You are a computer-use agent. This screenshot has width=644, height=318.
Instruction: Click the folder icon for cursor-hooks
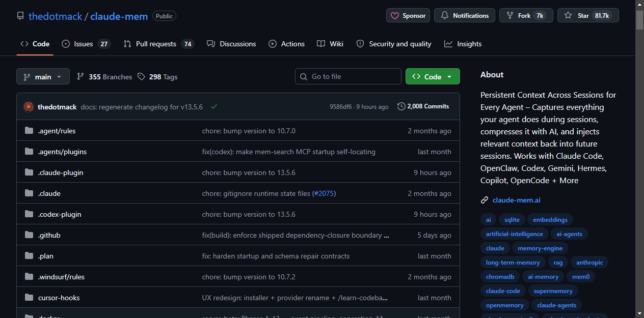(29, 298)
